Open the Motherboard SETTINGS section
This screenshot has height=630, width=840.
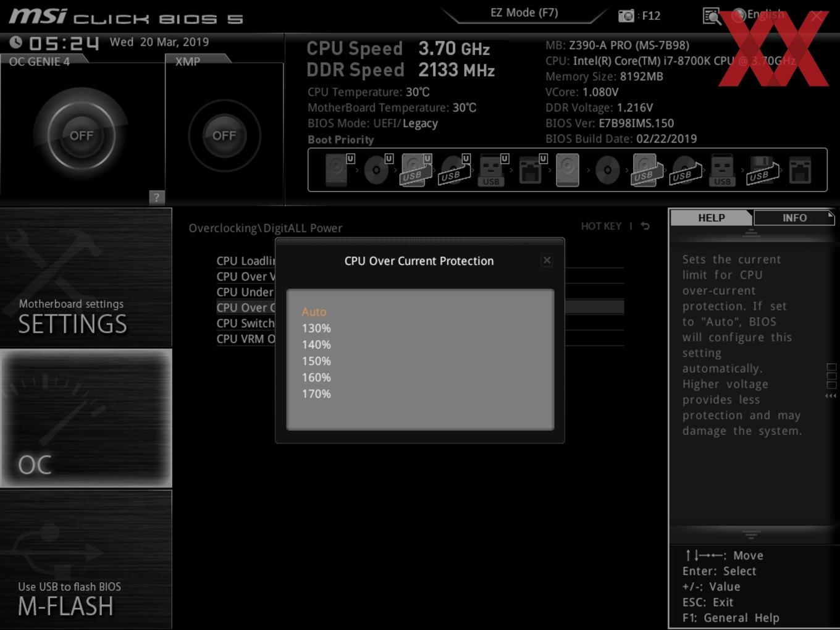point(86,277)
